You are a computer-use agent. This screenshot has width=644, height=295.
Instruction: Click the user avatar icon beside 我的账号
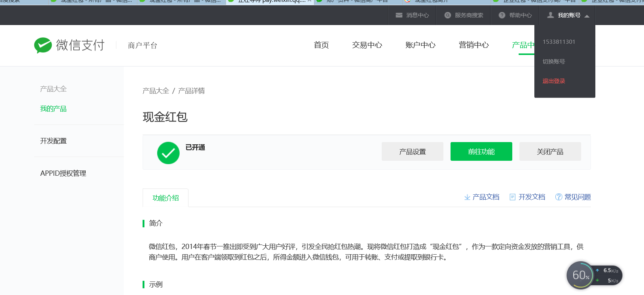(550, 15)
